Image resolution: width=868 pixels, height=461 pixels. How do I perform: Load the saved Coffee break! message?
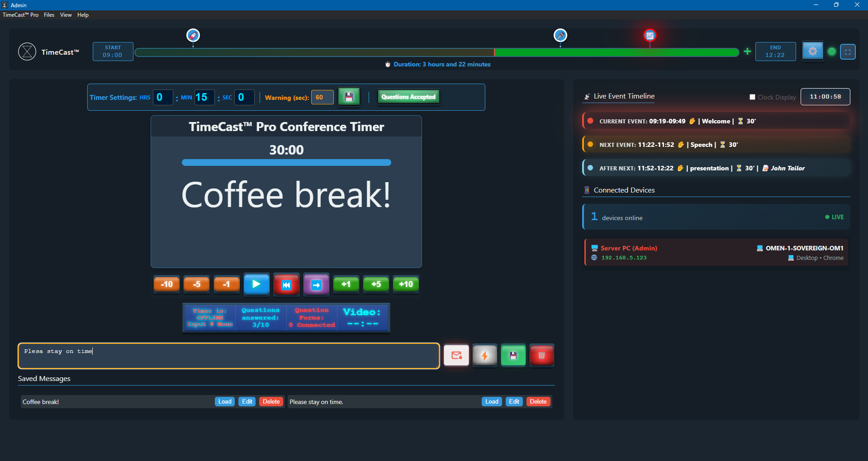[x=224, y=402]
